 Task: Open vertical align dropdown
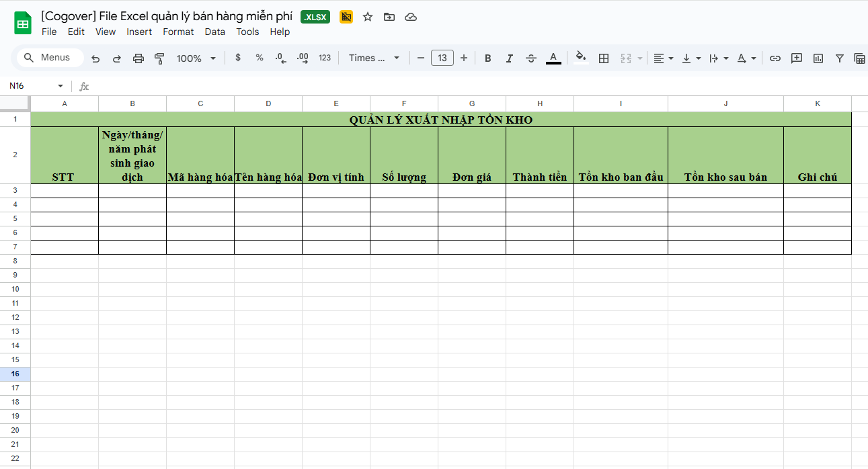tap(691, 58)
